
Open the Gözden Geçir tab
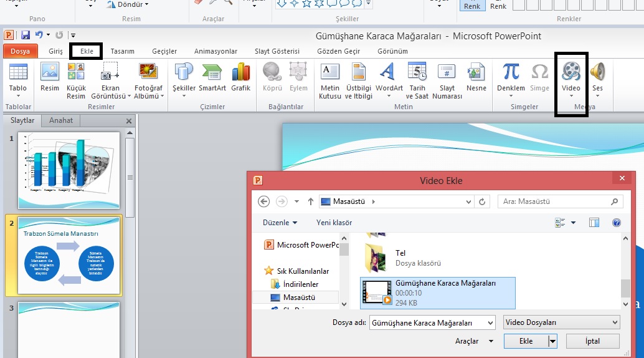338,51
